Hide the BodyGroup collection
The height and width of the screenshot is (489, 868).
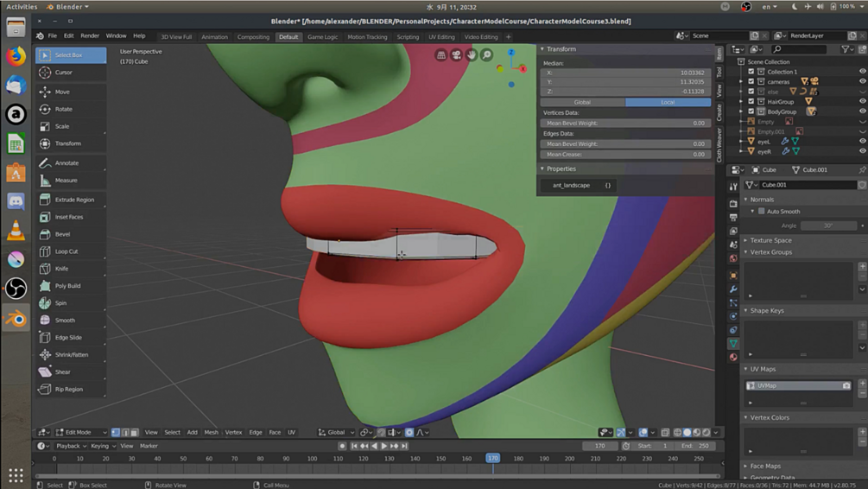[x=863, y=111]
